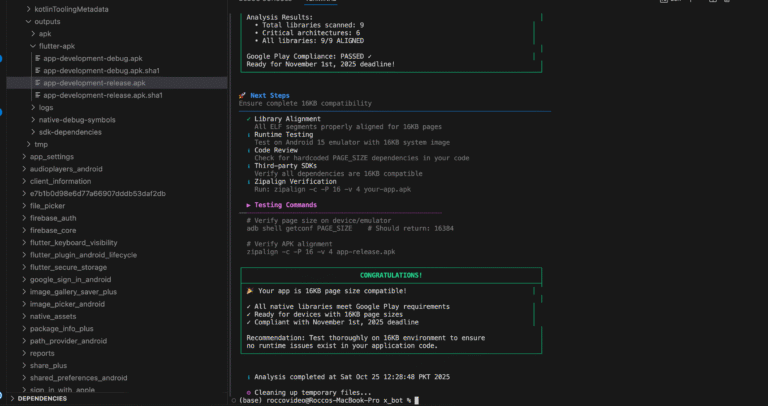Click the app-development-release.apk.sha1 file icon
This screenshot has width=768, height=406.
(x=38, y=95)
